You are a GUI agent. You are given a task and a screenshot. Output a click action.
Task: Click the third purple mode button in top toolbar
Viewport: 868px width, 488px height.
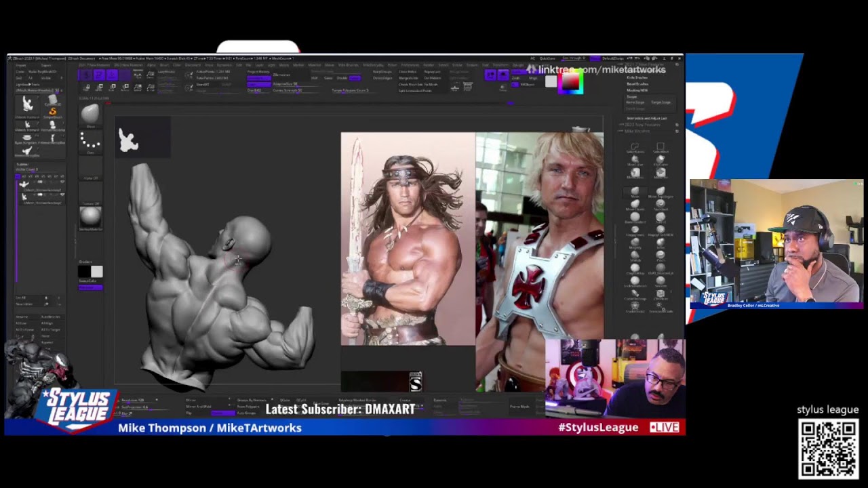112,75
